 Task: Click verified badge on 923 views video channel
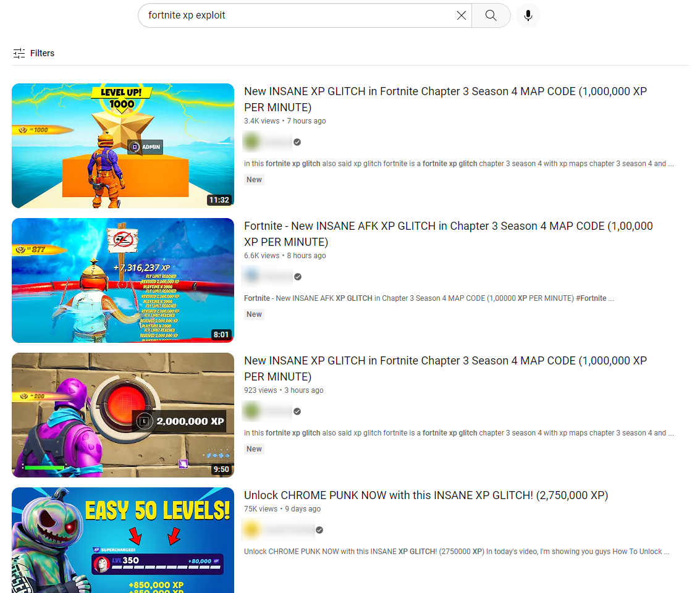coord(297,411)
